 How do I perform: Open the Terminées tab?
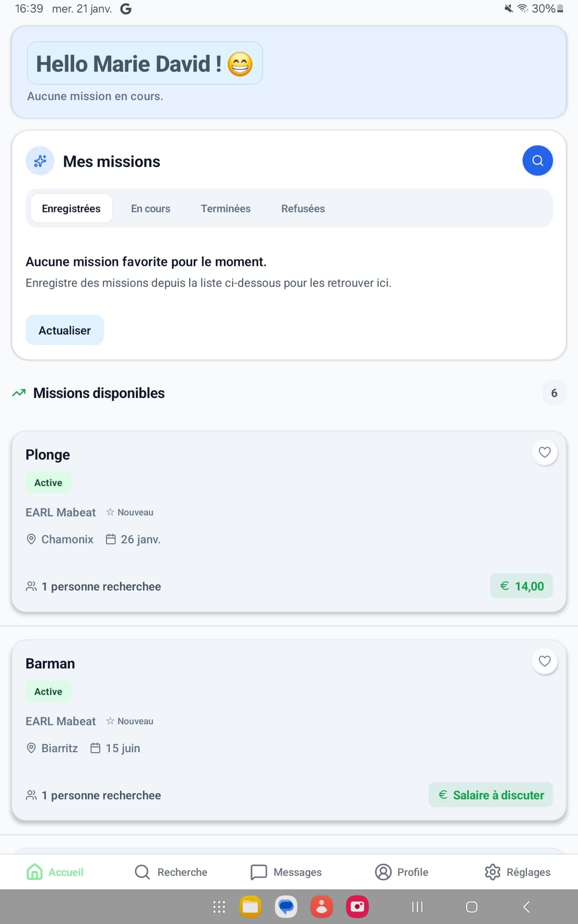coord(225,209)
